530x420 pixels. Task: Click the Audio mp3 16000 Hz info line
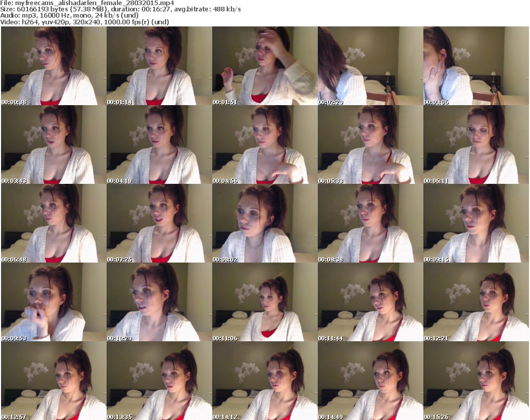[x=69, y=16]
